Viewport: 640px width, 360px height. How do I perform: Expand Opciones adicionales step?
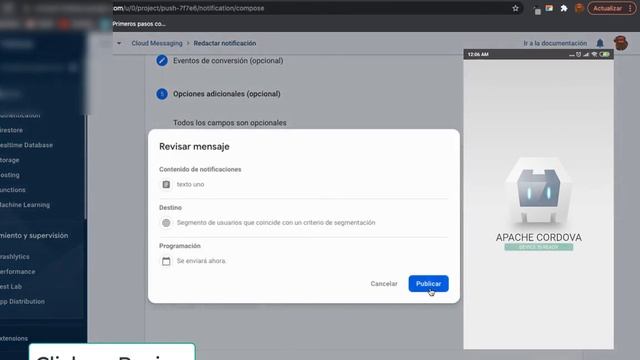pos(227,94)
